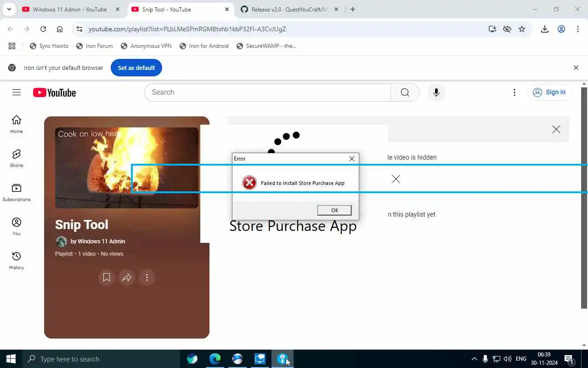
Task: Open the Anonymous VPN bookmark
Action: pos(146,46)
